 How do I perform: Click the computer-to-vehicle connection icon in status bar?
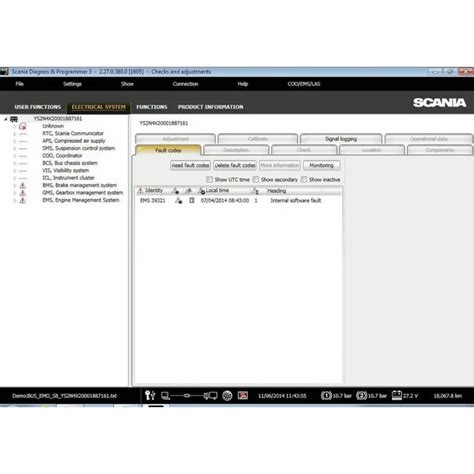(189, 396)
